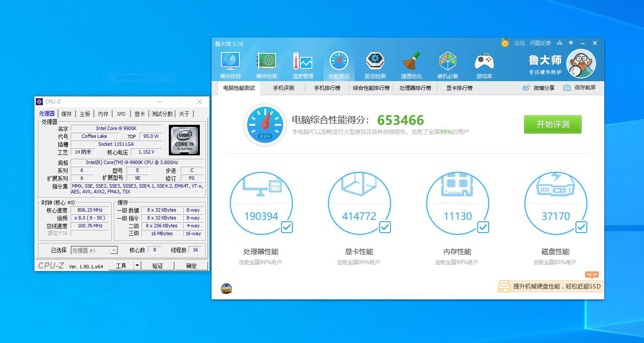Click the CPU-Z title bar app icon
The width and height of the screenshot is (644, 343).
(x=39, y=102)
